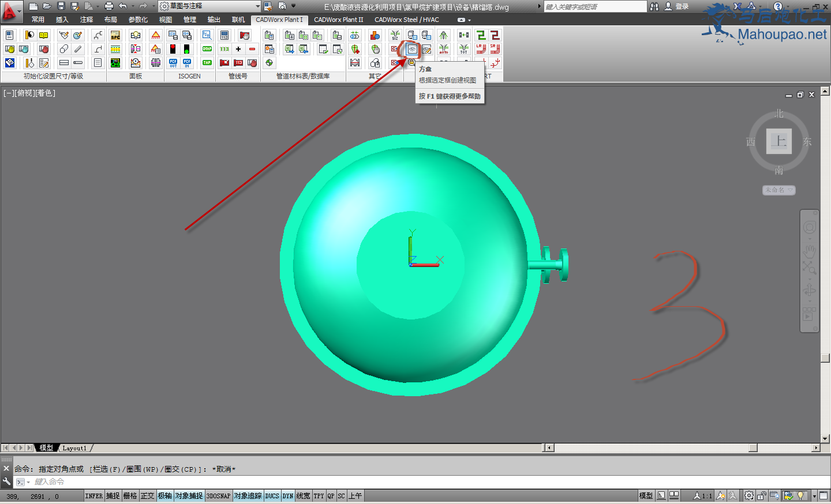
Task: Click the scroll-left arrow of horizontal scrollbar
Action: click(549, 448)
